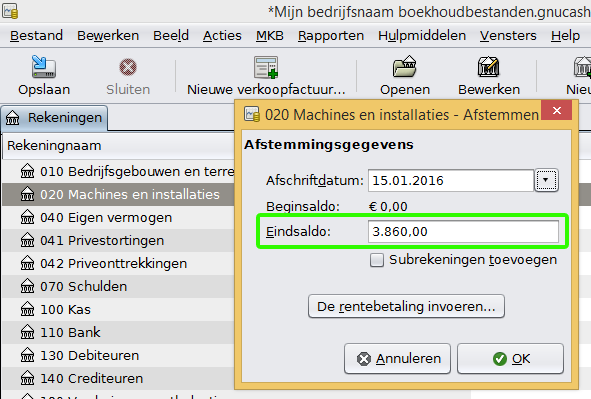The image size is (591, 399).
Task: Open the Rapporten menu
Action: [331, 35]
